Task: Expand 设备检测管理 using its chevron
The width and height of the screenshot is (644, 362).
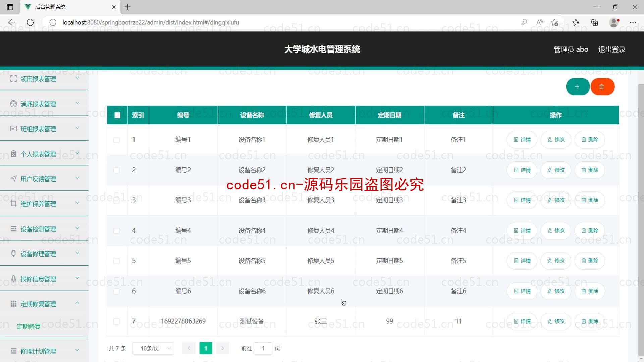Action: pos(77,228)
